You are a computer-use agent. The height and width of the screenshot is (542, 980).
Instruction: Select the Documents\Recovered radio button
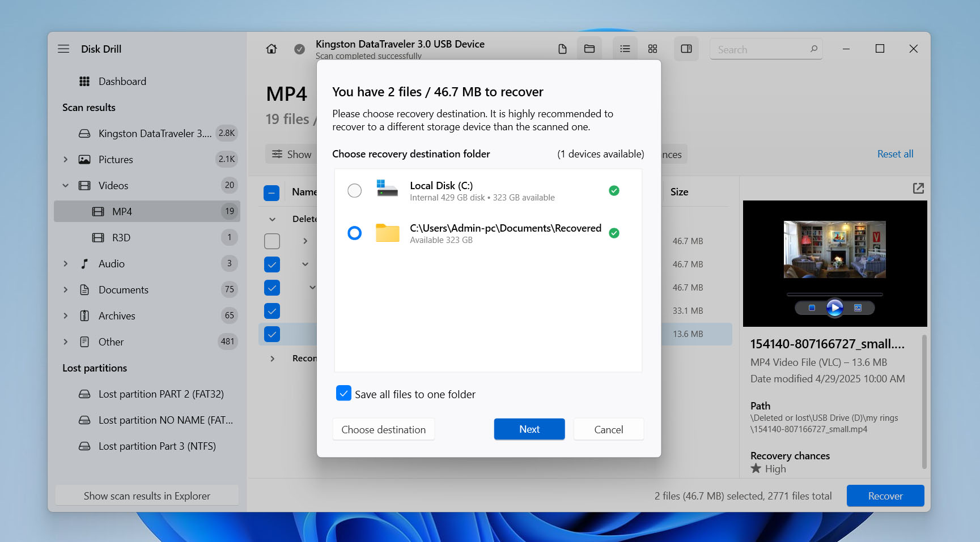coord(354,233)
